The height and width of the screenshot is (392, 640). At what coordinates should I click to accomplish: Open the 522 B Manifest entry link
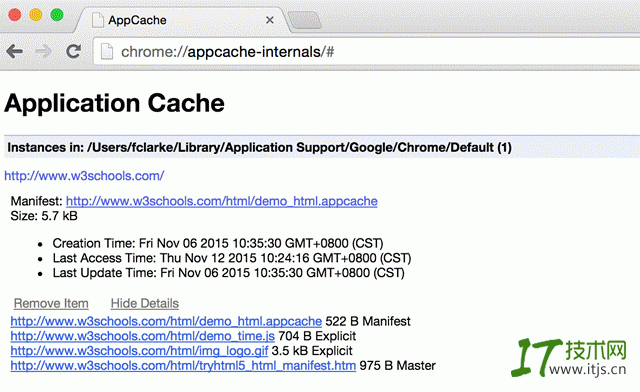tap(166, 321)
